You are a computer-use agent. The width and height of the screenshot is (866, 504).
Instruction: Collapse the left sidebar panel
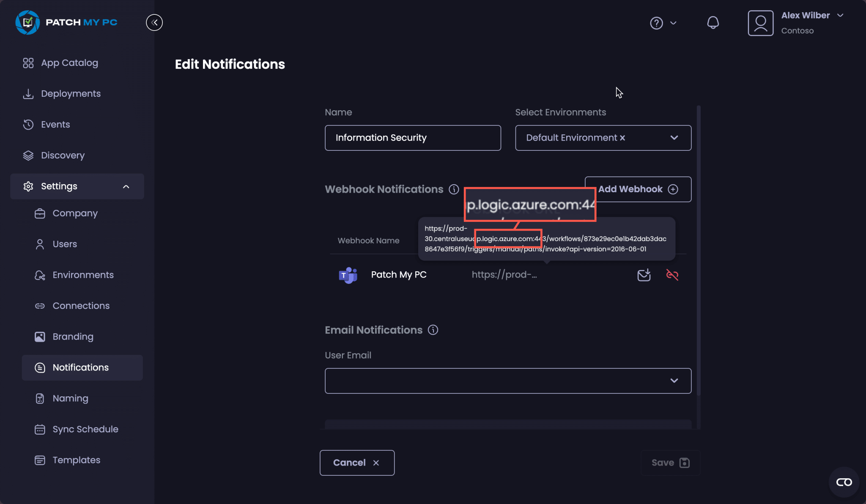(x=154, y=22)
